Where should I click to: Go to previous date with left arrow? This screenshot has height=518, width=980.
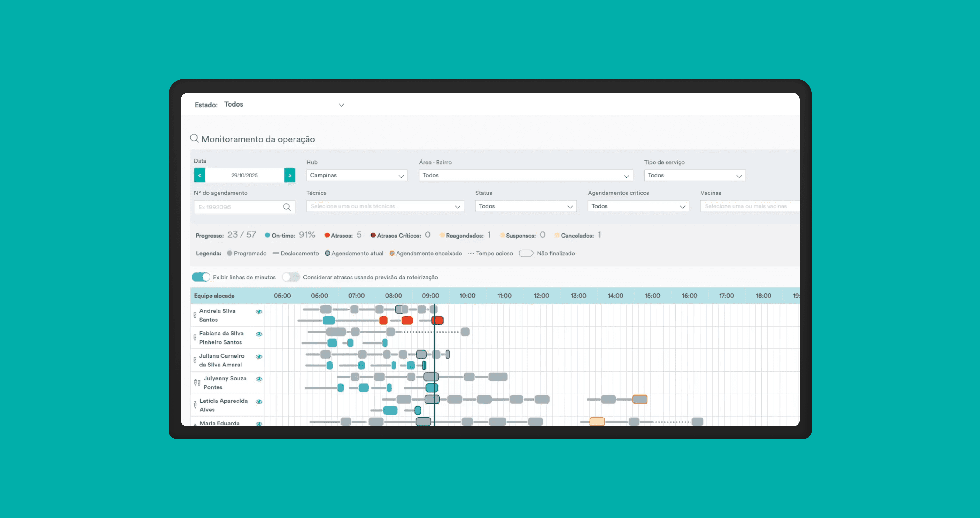pyautogui.click(x=199, y=175)
